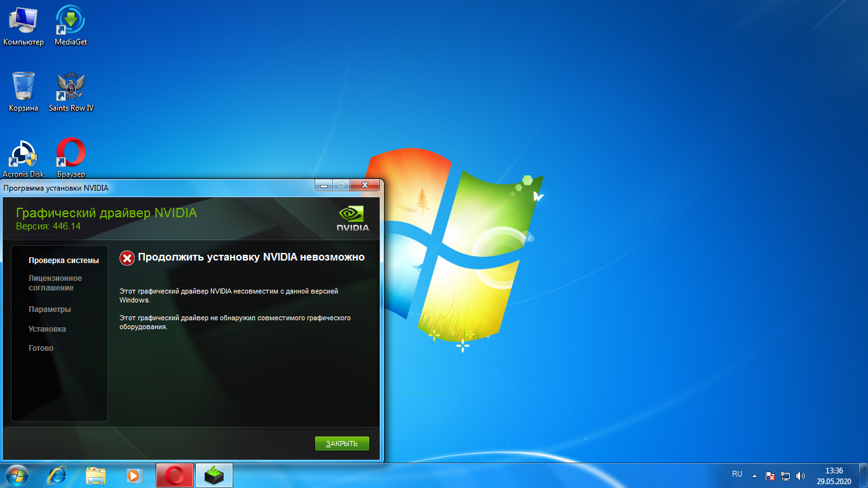Click the NVIDIA installer taskbar button

214,475
